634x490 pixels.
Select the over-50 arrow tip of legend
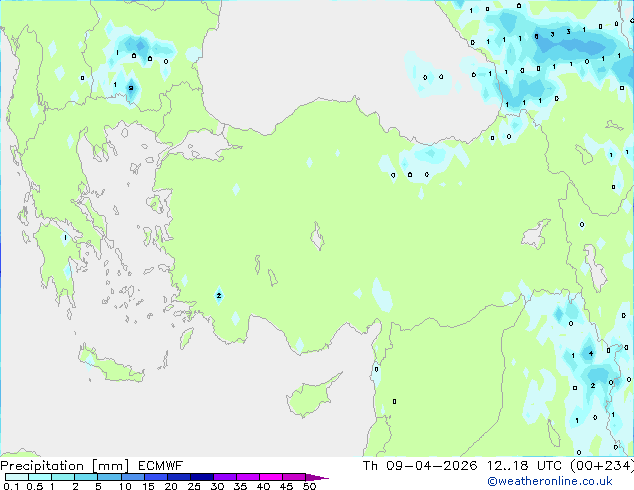[x=317, y=477]
